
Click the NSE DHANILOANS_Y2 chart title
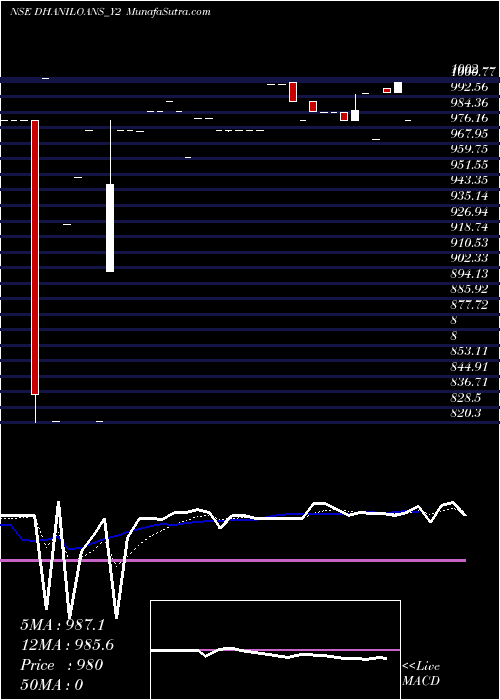(x=65, y=12)
